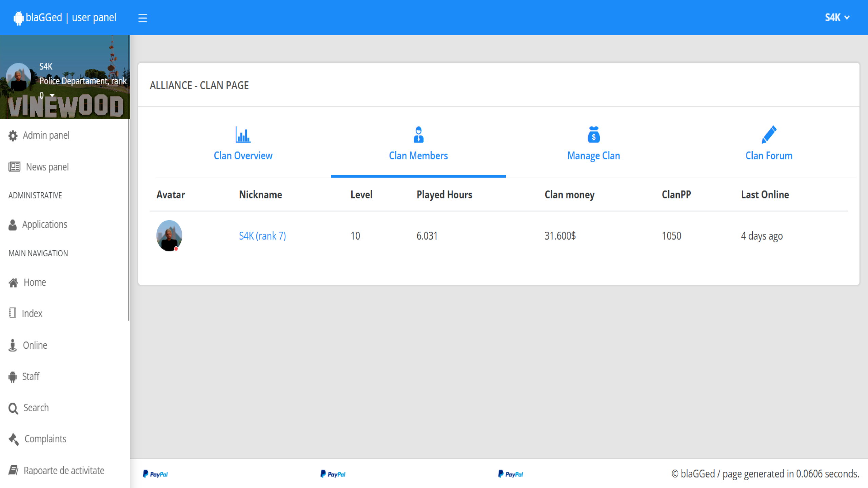Toggle the hamburger sidebar menu icon

click(x=143, y=18)
